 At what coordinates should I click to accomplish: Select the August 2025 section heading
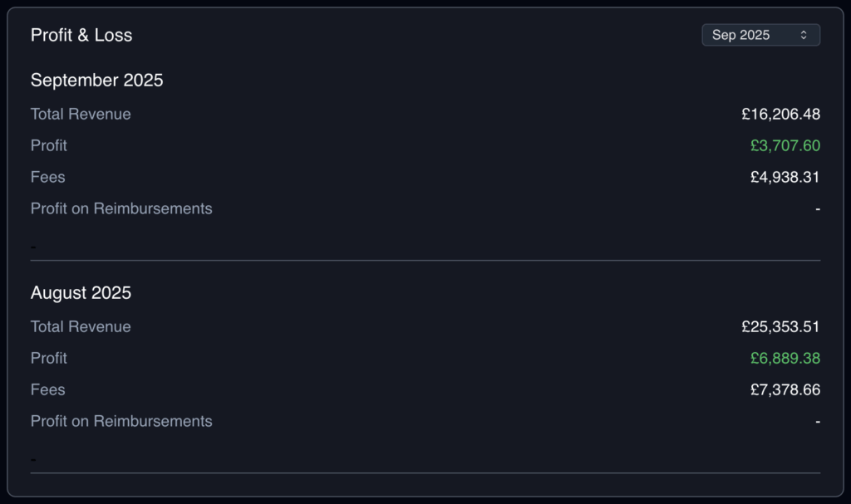81,293
